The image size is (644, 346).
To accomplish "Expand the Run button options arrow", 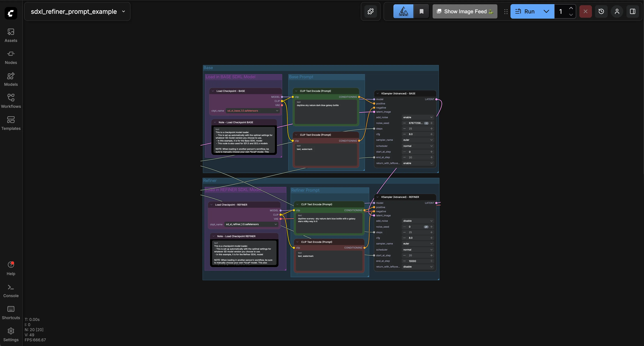I will (x=546, y=11).
